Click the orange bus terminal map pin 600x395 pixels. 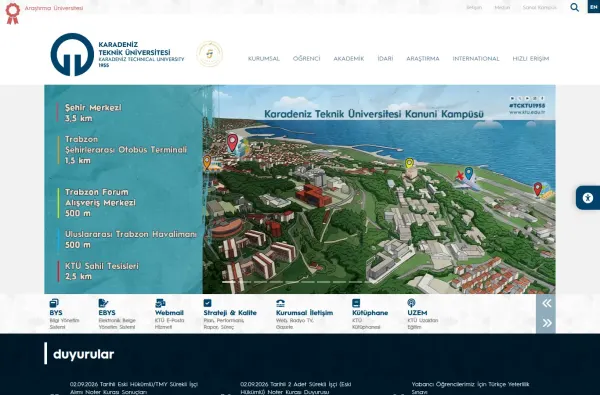207,162
